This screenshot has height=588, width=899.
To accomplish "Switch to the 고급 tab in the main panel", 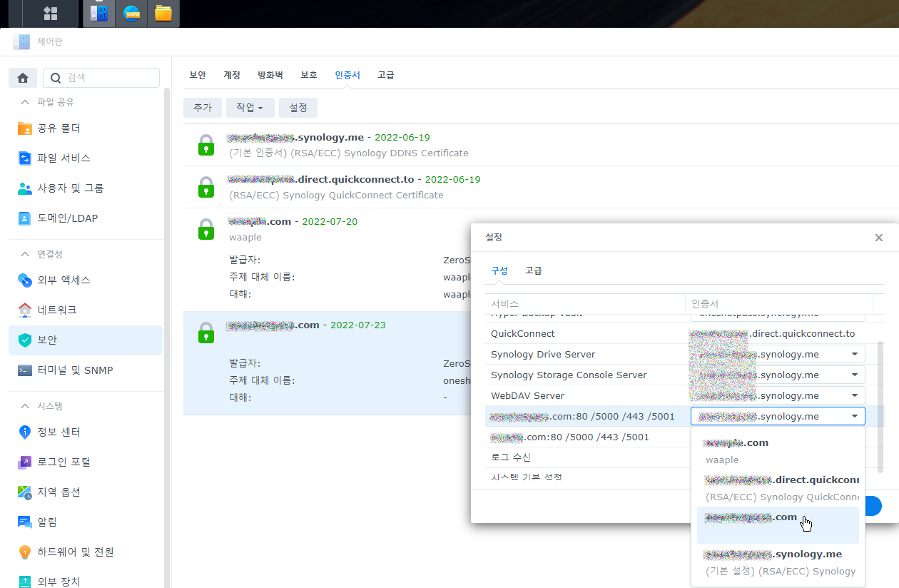I will [x=386, y=75].
